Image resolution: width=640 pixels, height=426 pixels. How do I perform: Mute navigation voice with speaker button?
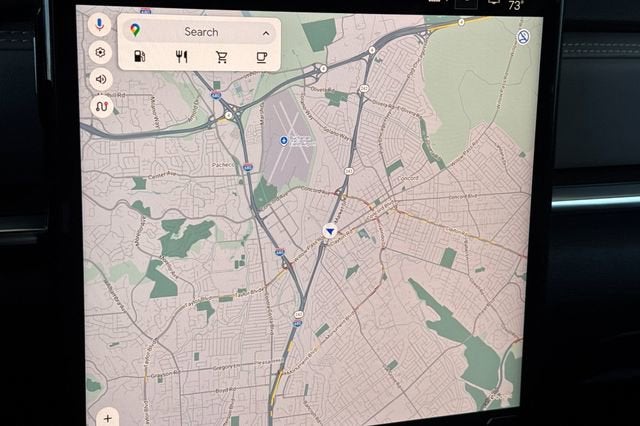tap(99, 78)
